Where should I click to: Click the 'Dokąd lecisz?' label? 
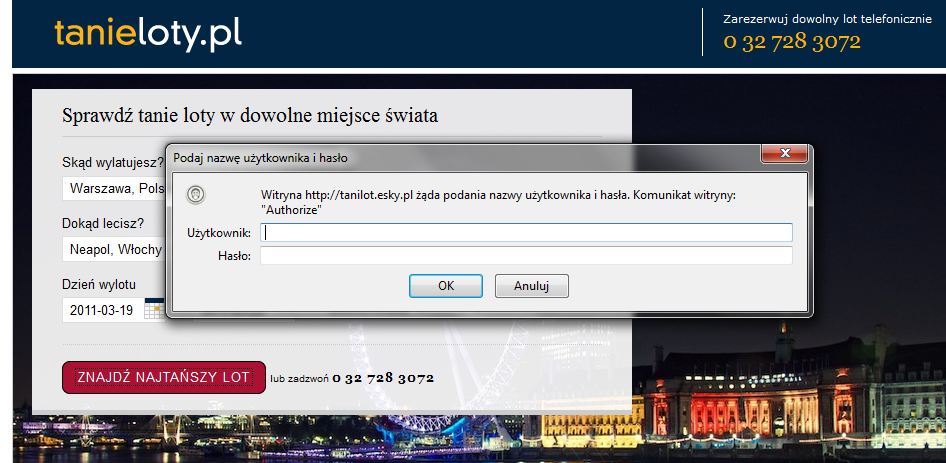point(102,223)
